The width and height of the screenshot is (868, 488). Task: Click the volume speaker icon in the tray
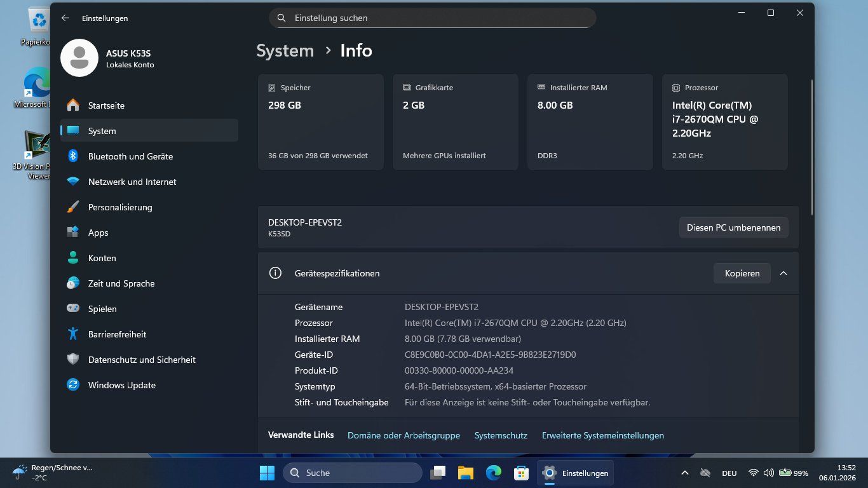pos(768,473)
